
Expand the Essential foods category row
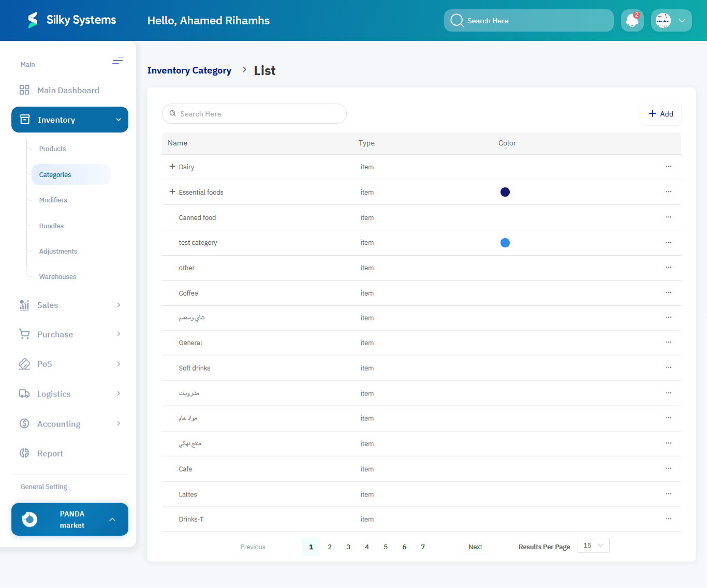[x=172, y=192]
